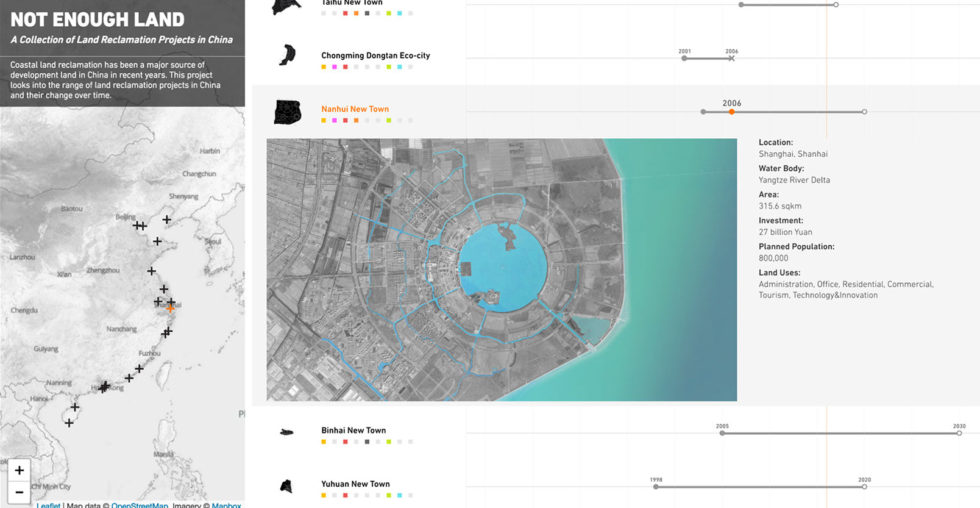Image resolution: width=980 pixels, height=508 pixels.
Task: Select the 'Shanghai, Shanhai' location value
Action: coord(793,154)
